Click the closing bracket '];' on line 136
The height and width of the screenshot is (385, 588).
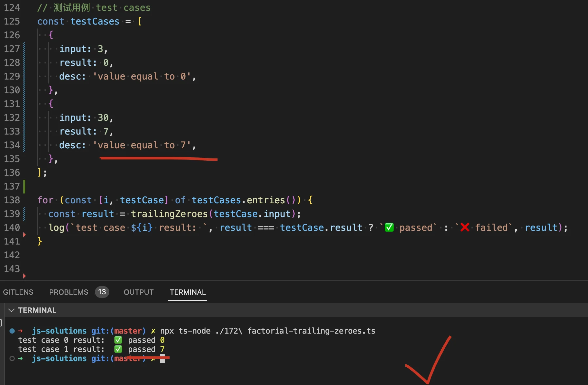click(x=42, y=173)
